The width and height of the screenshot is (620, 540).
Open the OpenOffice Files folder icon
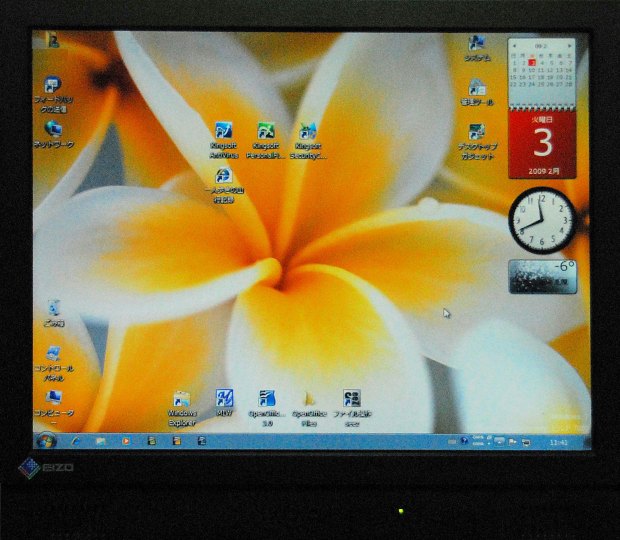point(310,400)
